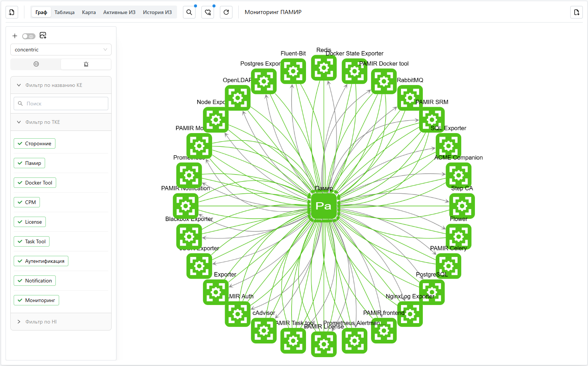The width and height of the screenshot is (588, 366).
Task: Click the file import icon button in the top-left corner
Action: 12,12
